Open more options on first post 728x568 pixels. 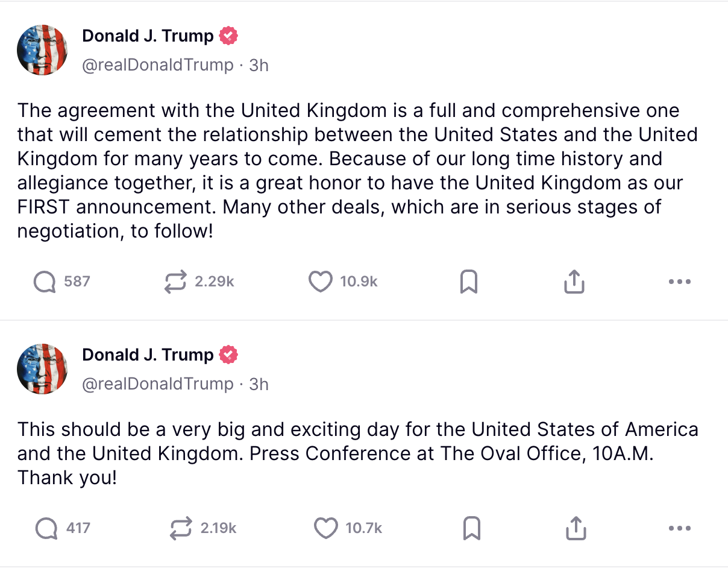680,282
